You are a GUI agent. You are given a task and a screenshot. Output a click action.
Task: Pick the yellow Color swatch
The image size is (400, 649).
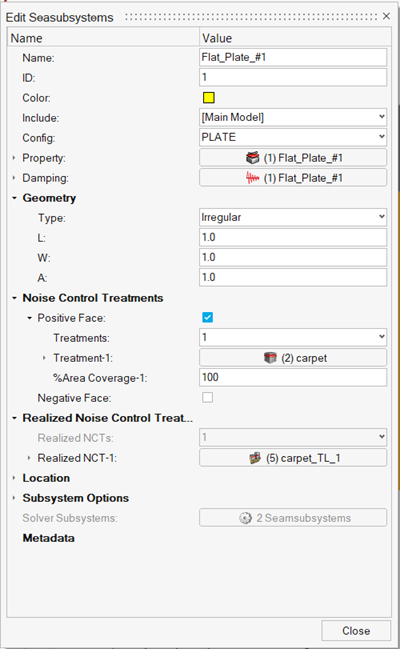[209, 98]
